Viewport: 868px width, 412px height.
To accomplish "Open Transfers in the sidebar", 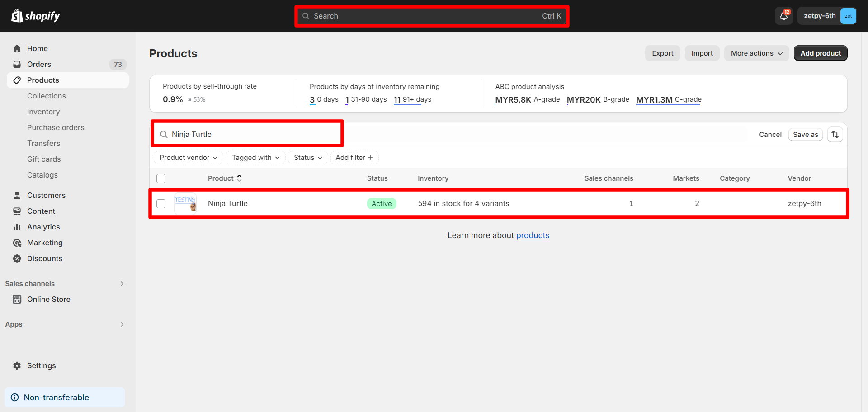I will point(43,143).
